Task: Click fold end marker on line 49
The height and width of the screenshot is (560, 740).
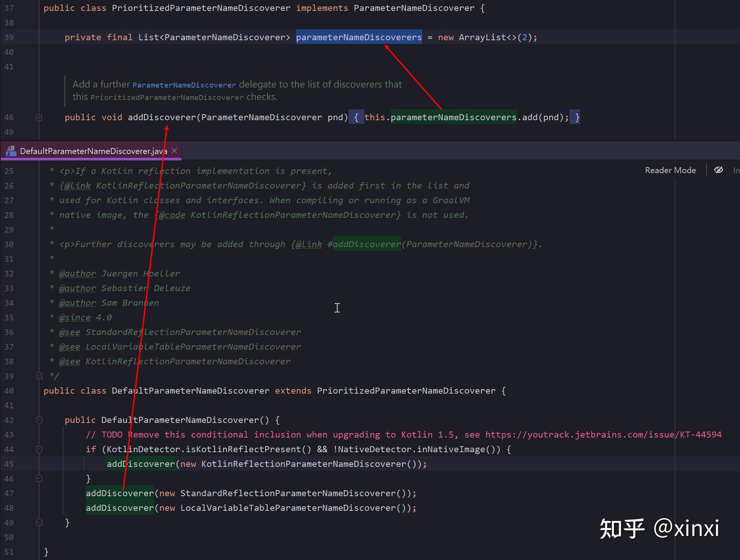Action: 39,522
